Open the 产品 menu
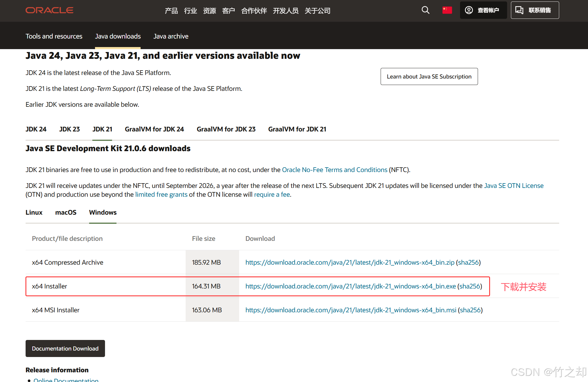This screenshot has height=382, width=588. 171,11
